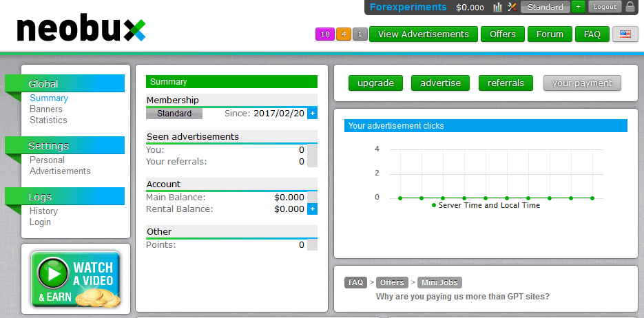Click the Summary panel header
The image size is (644, 318).
(231, 82)
